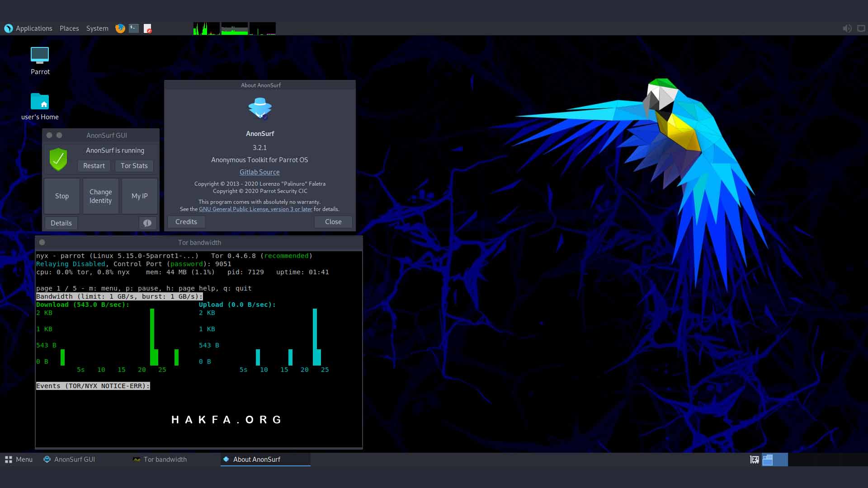Click the volume speaker icon
The height and width of the screenshot is (488, 868).
click(x=847, y=28)
